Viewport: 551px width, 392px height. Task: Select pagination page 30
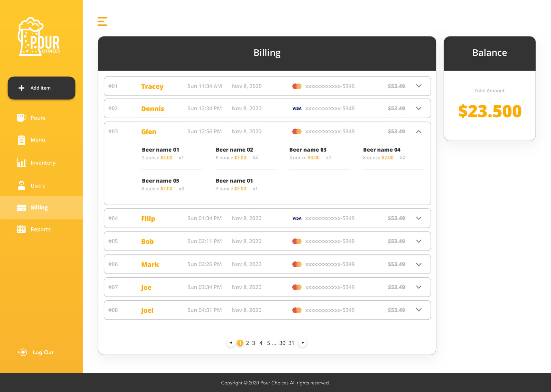pyautogui.click(x=282, y=343)
